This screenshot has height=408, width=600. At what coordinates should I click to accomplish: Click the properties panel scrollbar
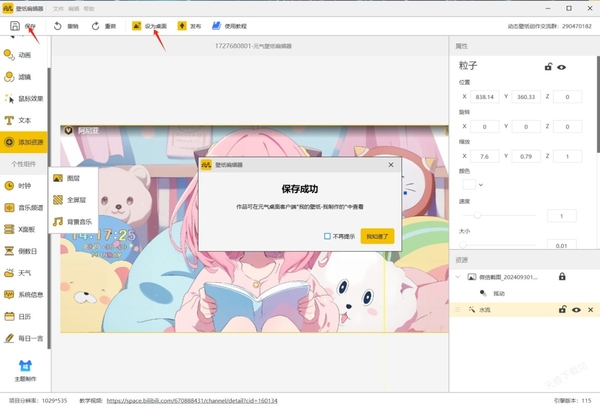[598, 104]
